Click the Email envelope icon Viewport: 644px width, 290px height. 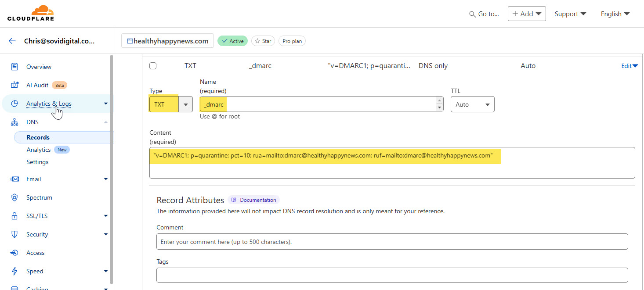point(14,179)
